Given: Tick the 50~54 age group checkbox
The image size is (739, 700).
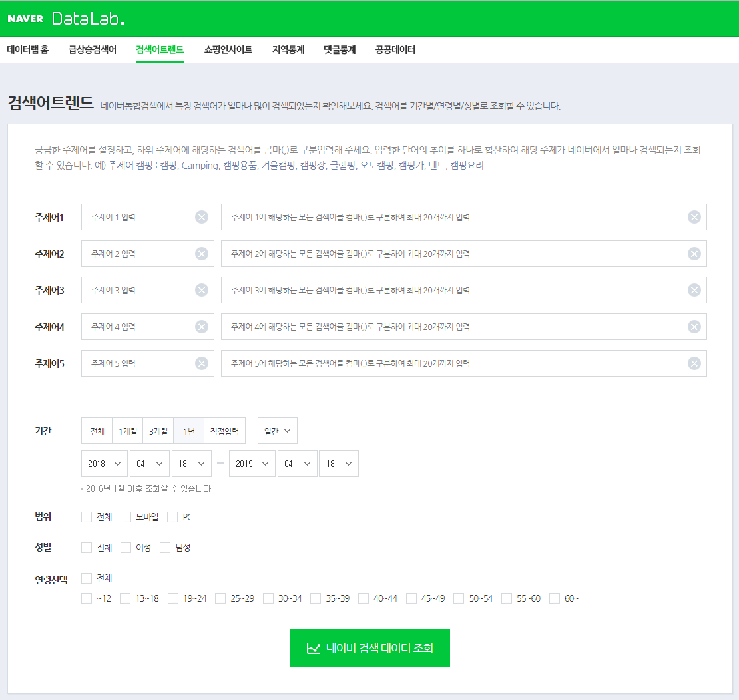Looking at the screenshot, I should coord(459,598).
